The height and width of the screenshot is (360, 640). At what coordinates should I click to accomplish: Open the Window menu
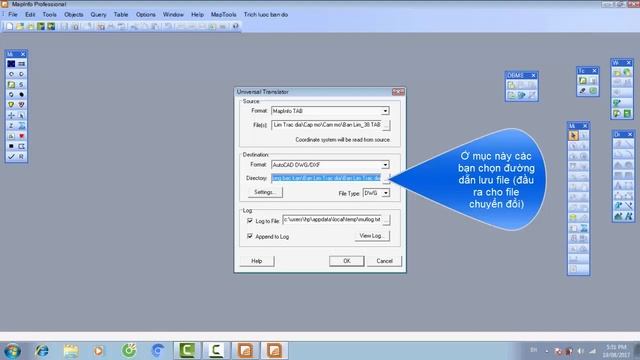(x=173, y=14)
